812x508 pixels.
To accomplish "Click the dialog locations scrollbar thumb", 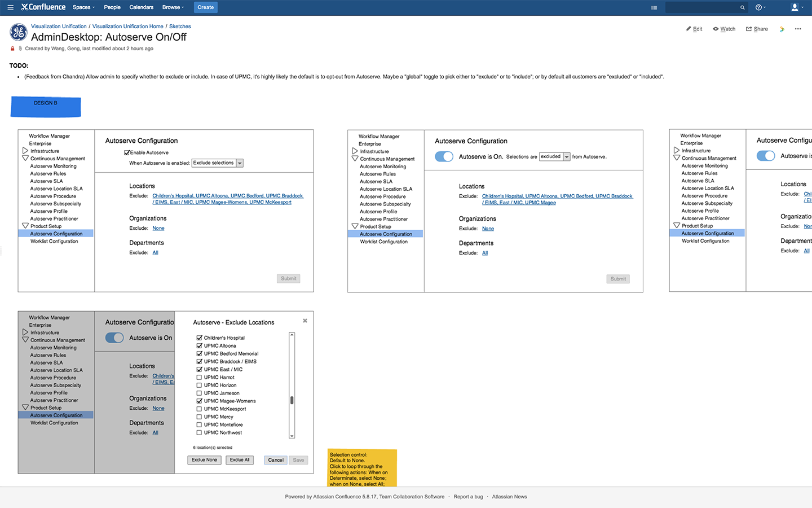I will pyautogui.click(x=292, y=400).
